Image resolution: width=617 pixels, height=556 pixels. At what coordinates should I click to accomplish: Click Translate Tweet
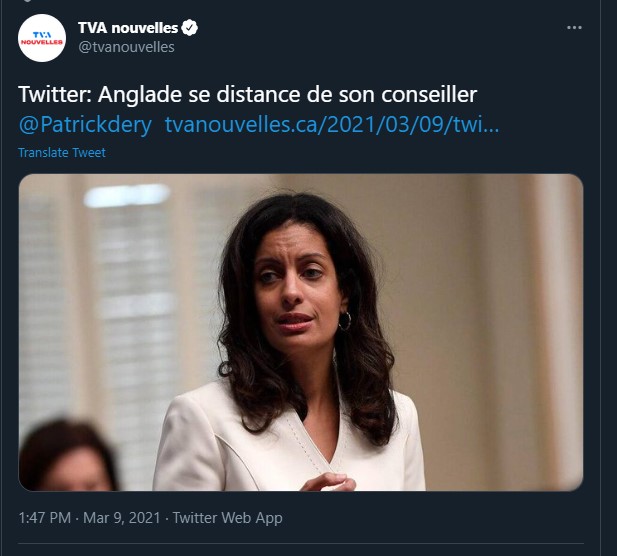coord(62,153)
